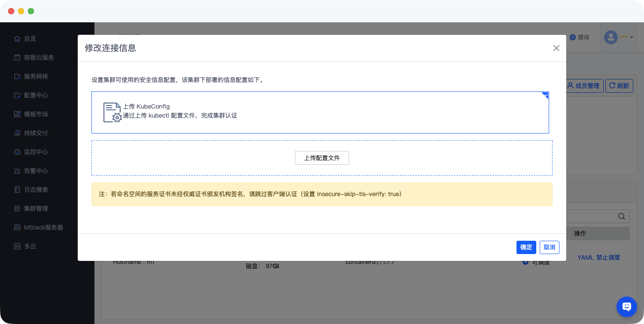
Task: Select the 上传 KubeConfig option card
Action: [320, 112]
